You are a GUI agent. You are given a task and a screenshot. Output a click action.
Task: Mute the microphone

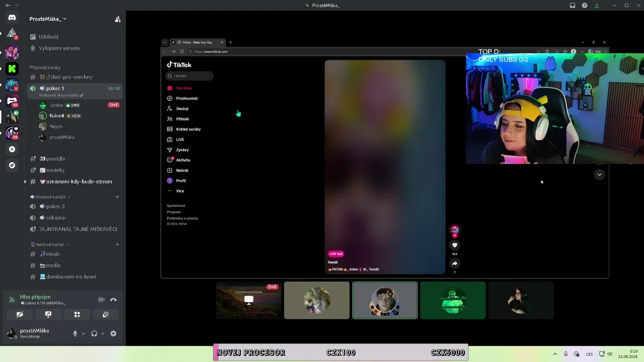pos(75,333)
